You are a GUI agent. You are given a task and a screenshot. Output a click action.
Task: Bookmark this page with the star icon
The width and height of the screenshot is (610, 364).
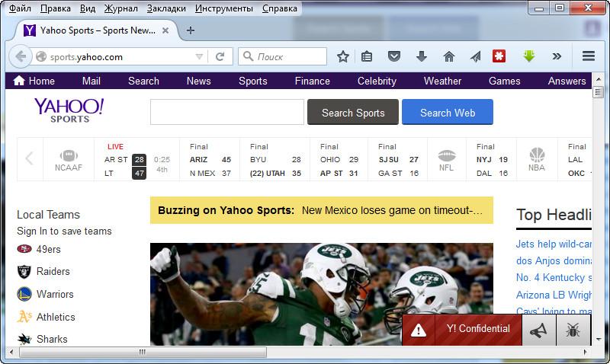point(342,56)
